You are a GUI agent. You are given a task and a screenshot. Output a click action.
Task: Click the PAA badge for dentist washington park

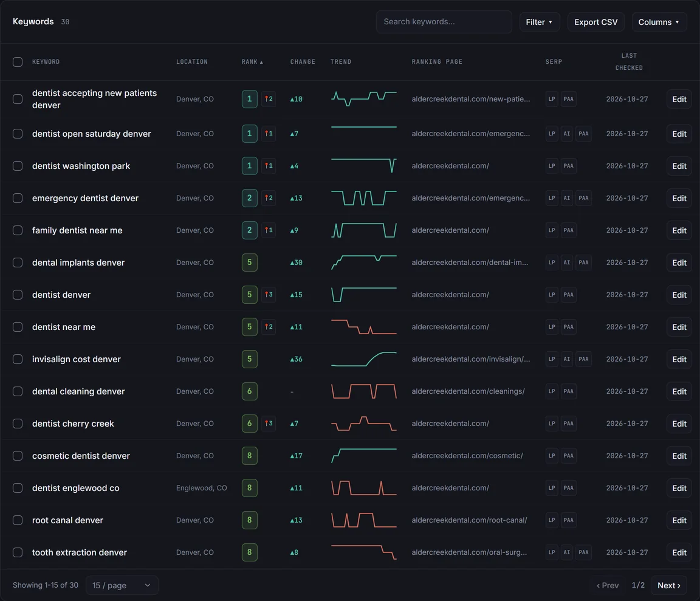point(568,166)
